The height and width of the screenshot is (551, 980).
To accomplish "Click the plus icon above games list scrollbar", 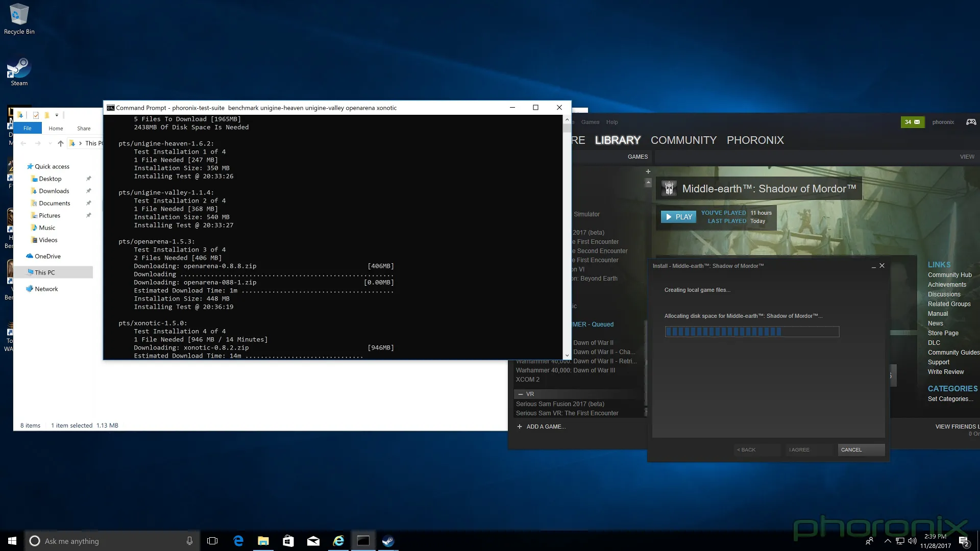I will tap(648, 171).
